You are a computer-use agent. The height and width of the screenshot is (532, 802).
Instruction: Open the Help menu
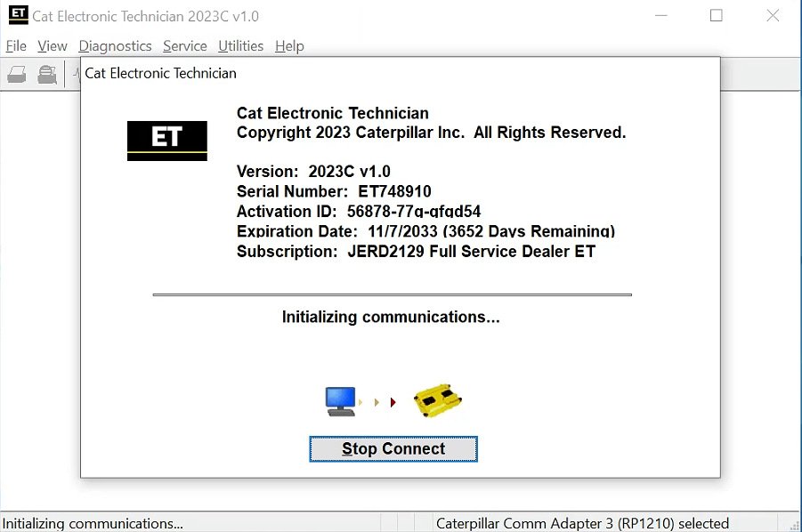pos(289,46)
